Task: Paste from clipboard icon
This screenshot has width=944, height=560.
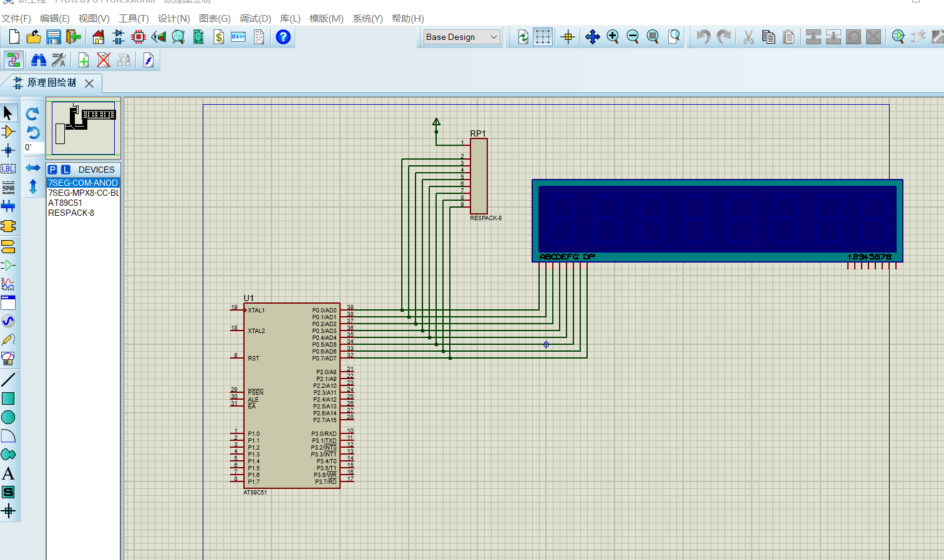Action: tap(789, 37)
